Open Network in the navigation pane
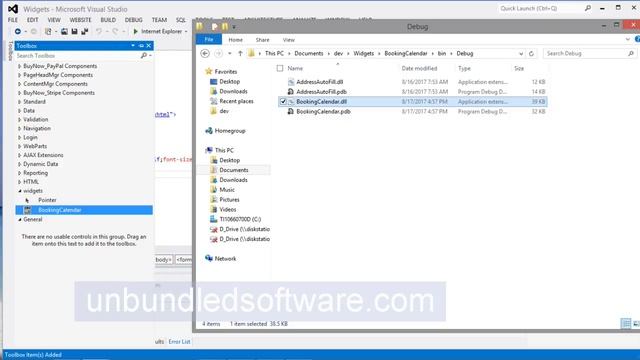 (225, 258)
